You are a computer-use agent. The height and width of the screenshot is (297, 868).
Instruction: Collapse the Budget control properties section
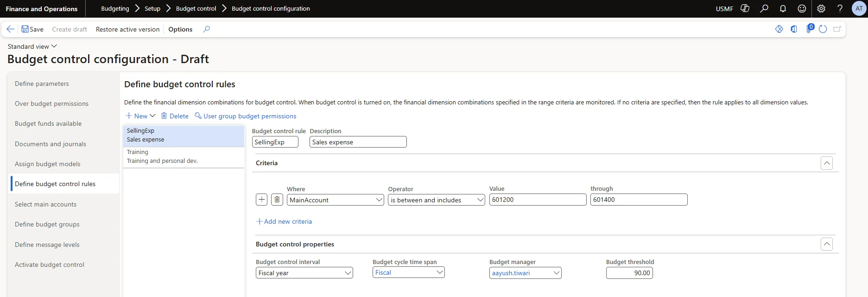click(827, 244)
